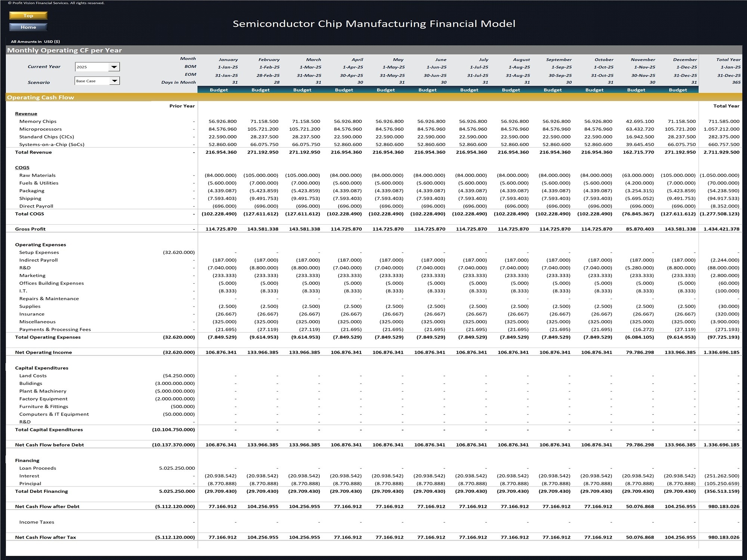Viewport: 747px width, 560px height.
Task: Click the Principal row label
Action: (30, 484)
